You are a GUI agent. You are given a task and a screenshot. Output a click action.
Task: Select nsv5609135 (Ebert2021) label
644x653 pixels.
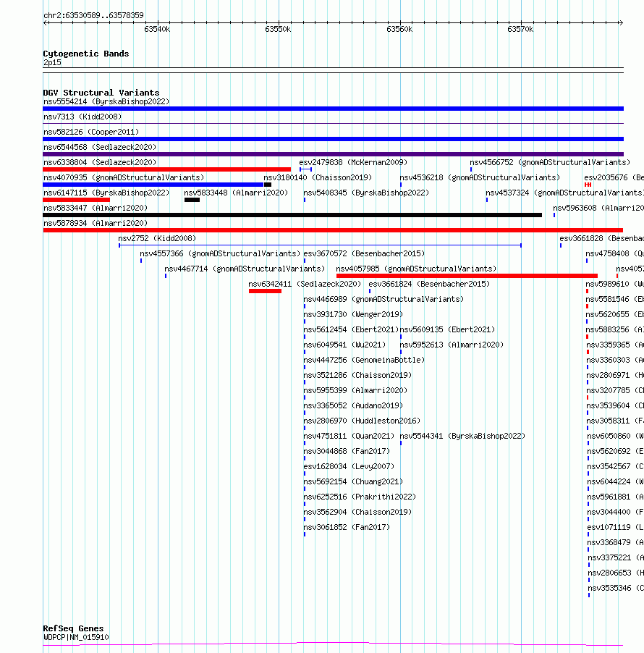[x=447, y=329]
